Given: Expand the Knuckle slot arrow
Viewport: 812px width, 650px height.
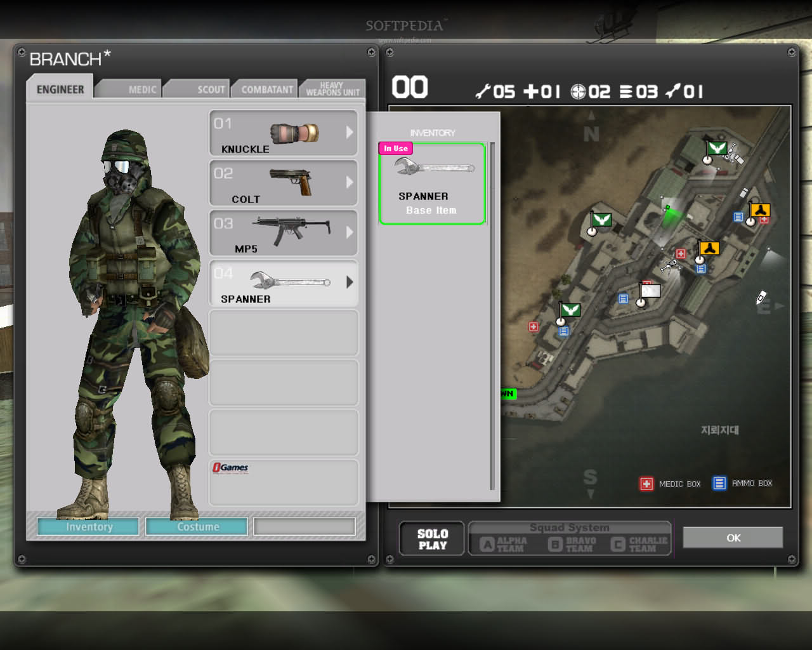Looking at the screenshot, I should click(350, 132).
